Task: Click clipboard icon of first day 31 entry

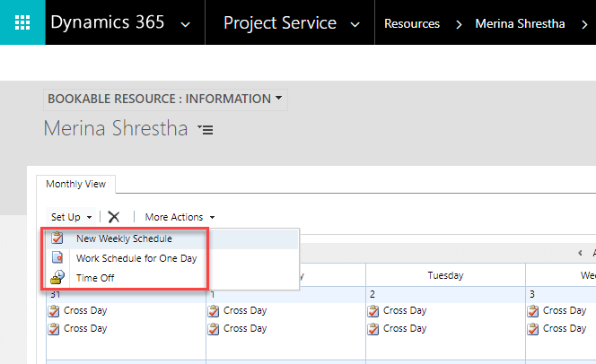Action: pyautogui.click(x=54, y=311)
